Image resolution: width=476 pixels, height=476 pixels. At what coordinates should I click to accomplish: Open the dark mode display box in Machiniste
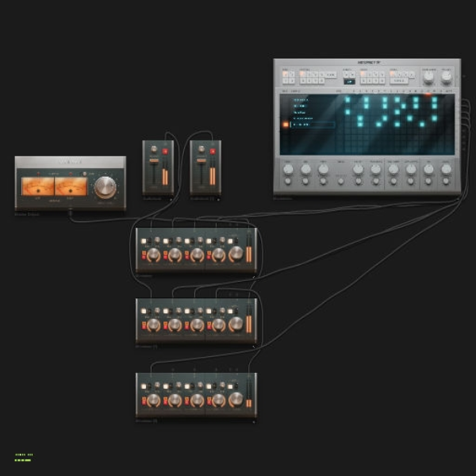tap(349, 82)
